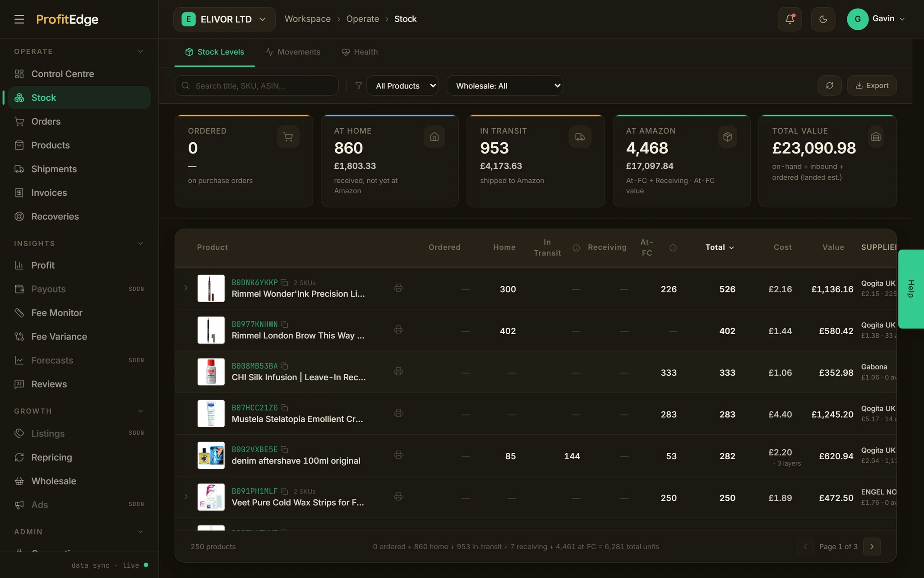Open Profit in sidebar
Image resolution: width=924 pixels, height=578 pixels.
click(x=79, y=265)
